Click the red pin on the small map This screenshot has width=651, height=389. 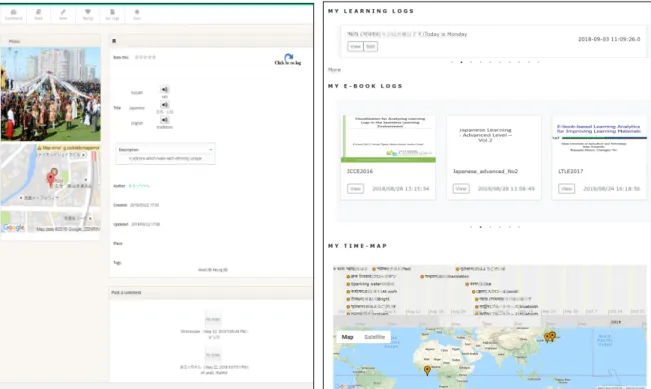point(51,179)
